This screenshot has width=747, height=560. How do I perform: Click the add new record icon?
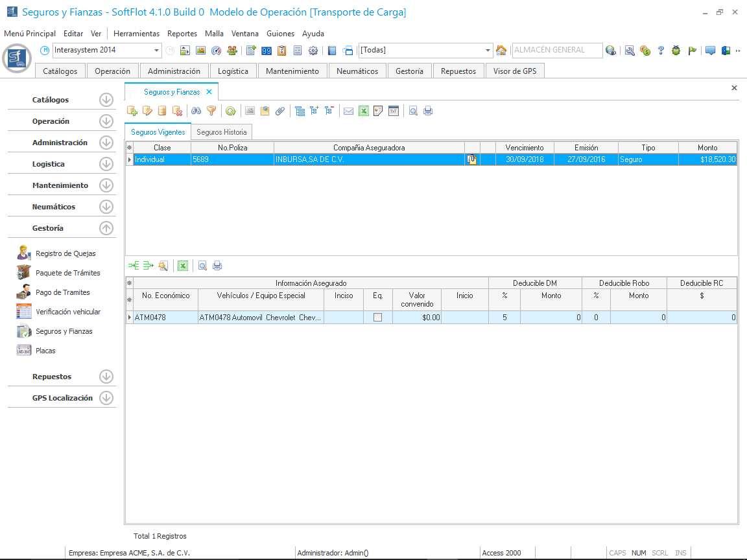(132, 111)
